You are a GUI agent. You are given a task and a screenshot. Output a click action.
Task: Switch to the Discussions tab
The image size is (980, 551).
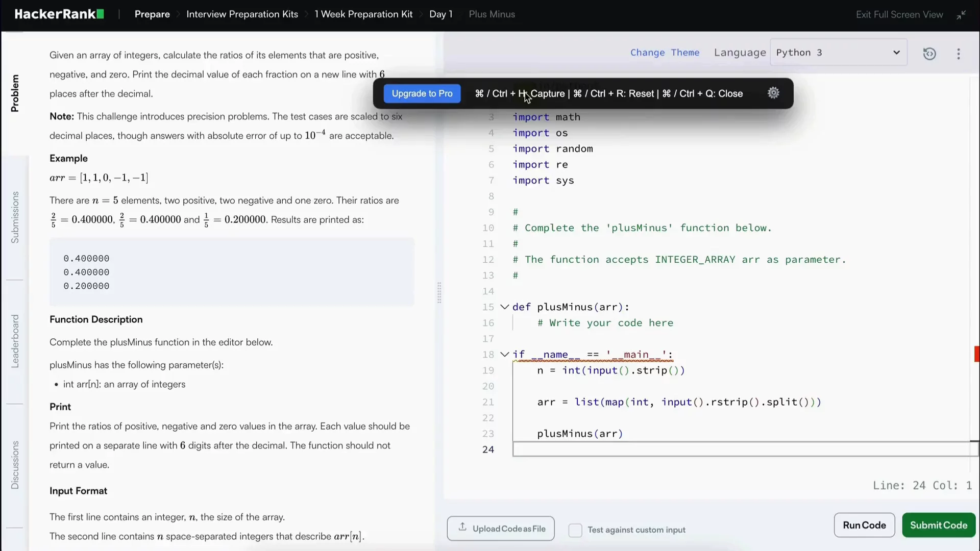pos(15,465)
